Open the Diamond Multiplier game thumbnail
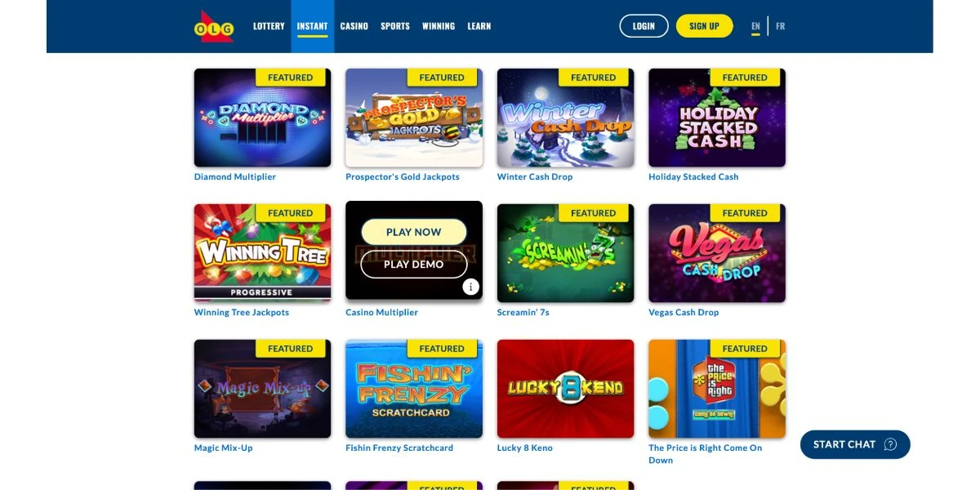The height and width of the screenshot is (490, 980). (x=262, y=118)
